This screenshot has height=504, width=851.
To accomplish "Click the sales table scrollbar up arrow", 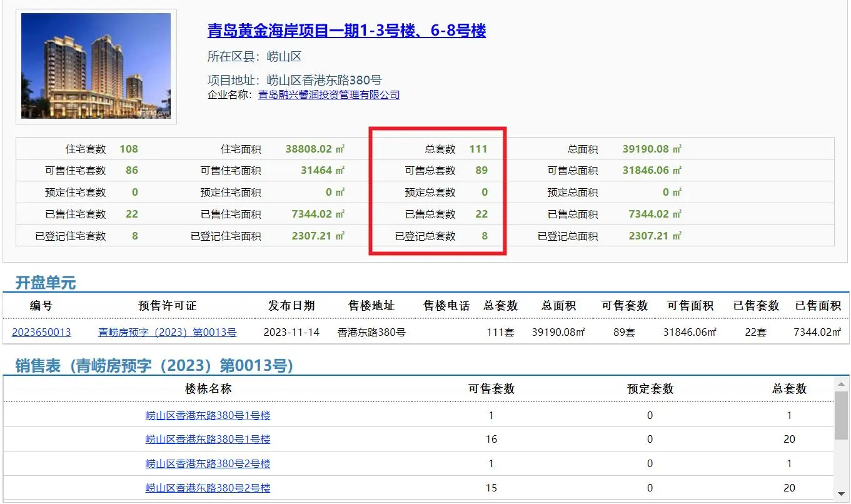I will tap(842, 383).
